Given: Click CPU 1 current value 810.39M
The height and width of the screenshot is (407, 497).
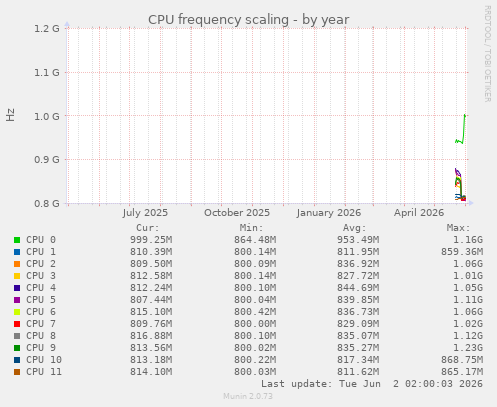Looking at the screenshot, I should (151, 252).
